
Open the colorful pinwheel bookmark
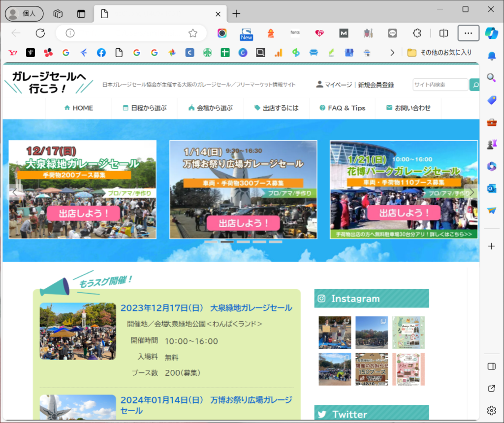click(172, 53)
